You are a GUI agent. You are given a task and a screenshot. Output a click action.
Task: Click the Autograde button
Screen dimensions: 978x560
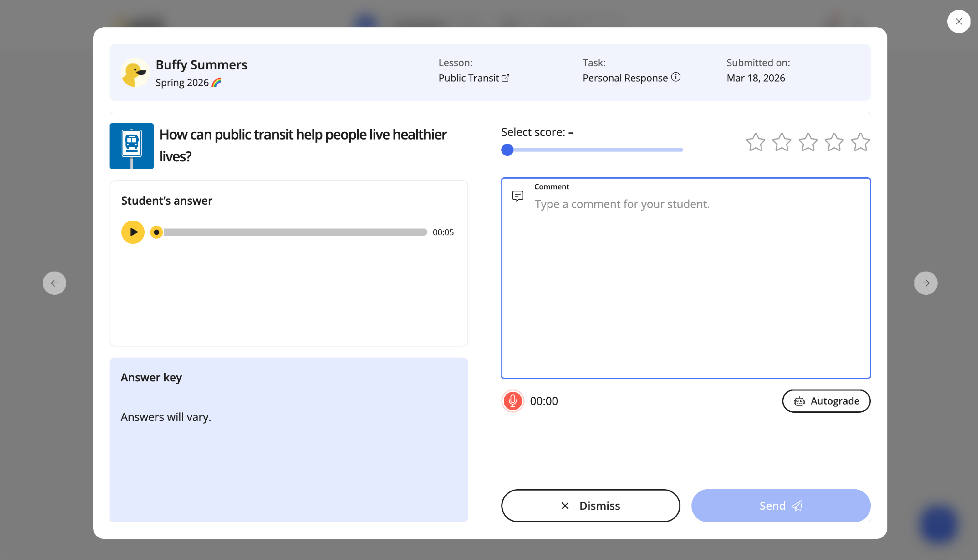click(x=826, y=401)
